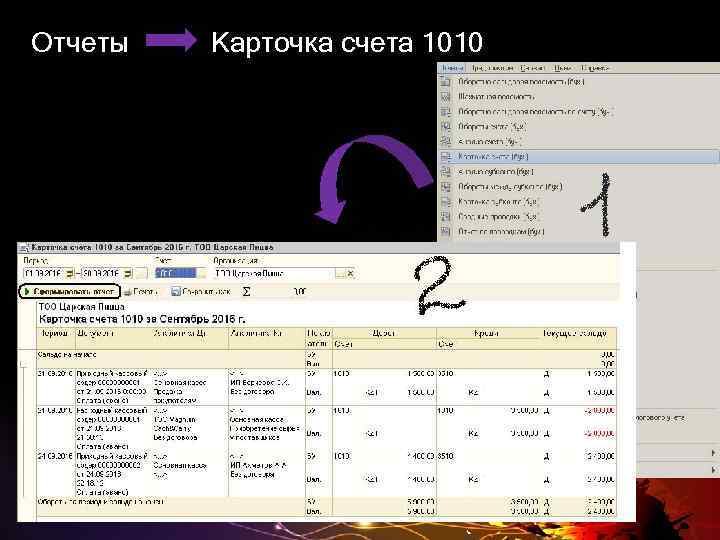Image resolution: width=720 pixels, height=540 pixels.
Task: Open the calendar picker for the start date
Action: pyautogui.click(x=69, y=274)
